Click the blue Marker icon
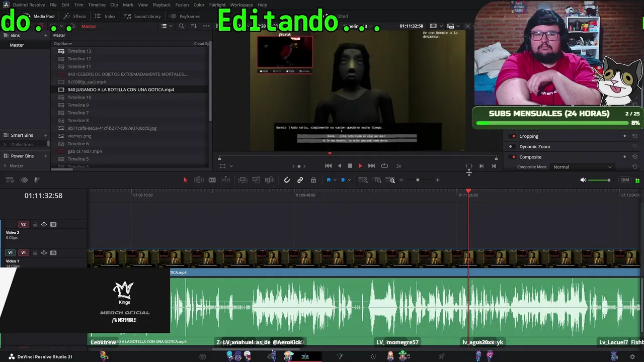The image size is (644, 362). point(343,180)
